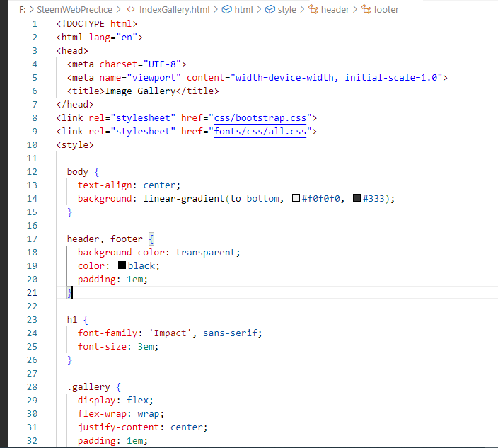The image size is (498, 448).
Task: Expand chevron after header breadcrumb
Action: 355,9
